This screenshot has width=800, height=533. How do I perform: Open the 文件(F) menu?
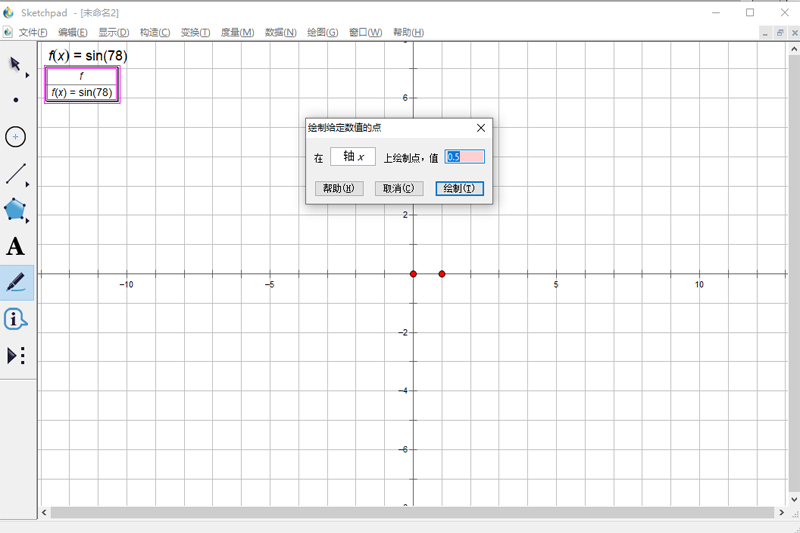click(33, 33)
